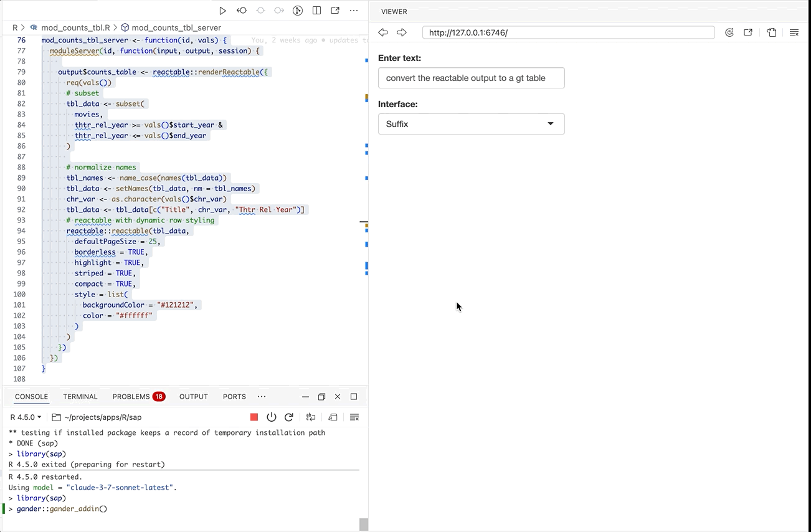This screenshot has width=811, height=532.
Task: Switch to the CONSOLE tab
Action: tap(31, 397)
